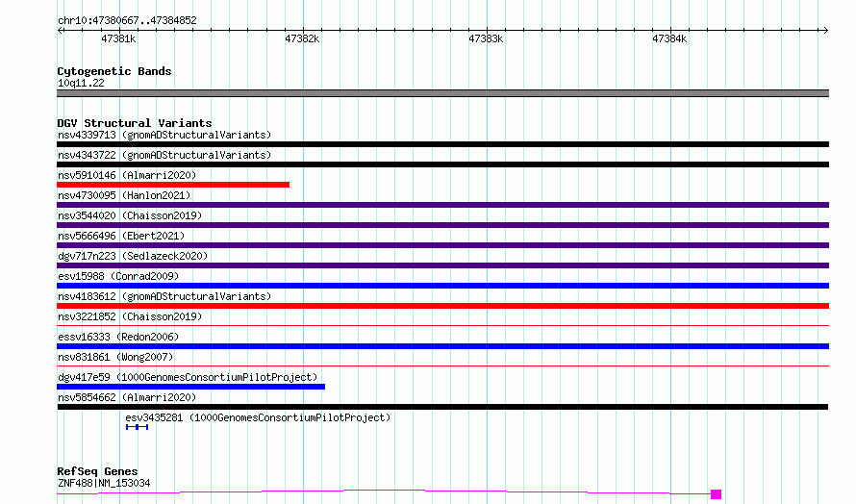This screenshot has height=504, width=856.
Task: Click the blue dgv417e59 variant bar
Action: coord(190,387)
